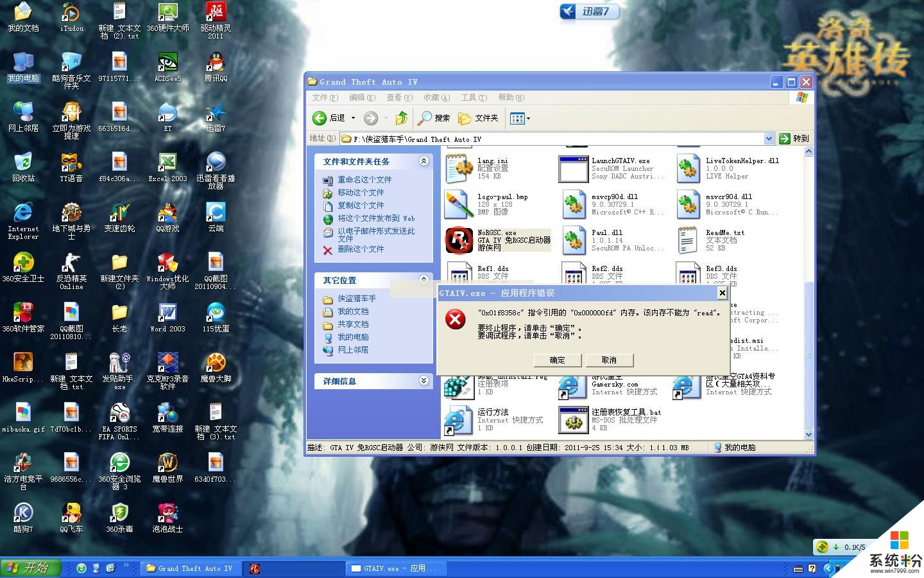
Task: Select ACDSee5 desktop icon
Action: pyautogui.click(x=167, y=67)
